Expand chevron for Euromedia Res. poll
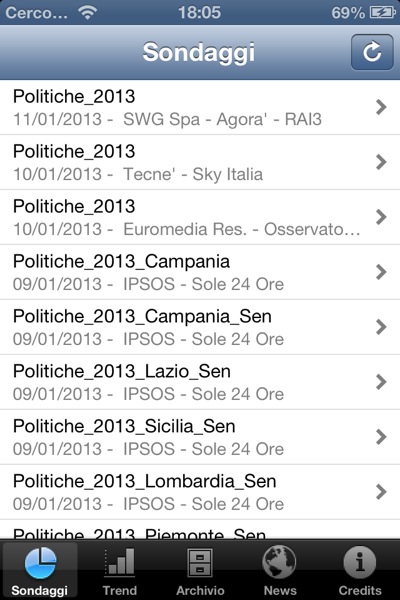This screenshot has height=600, width=400. point(381,217)
